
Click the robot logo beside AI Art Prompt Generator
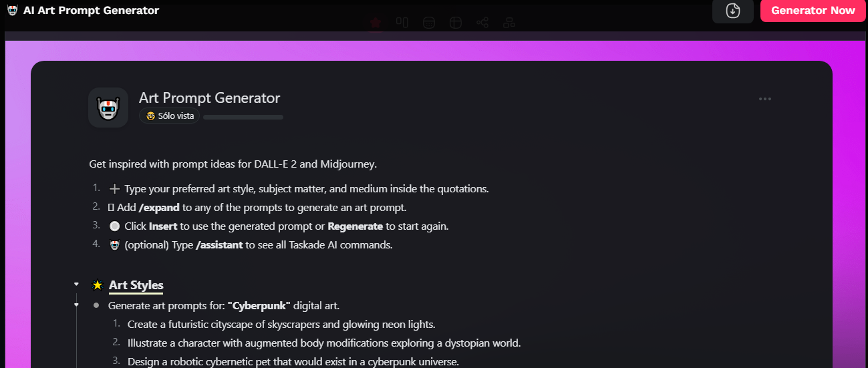click(x=12, y=11)
